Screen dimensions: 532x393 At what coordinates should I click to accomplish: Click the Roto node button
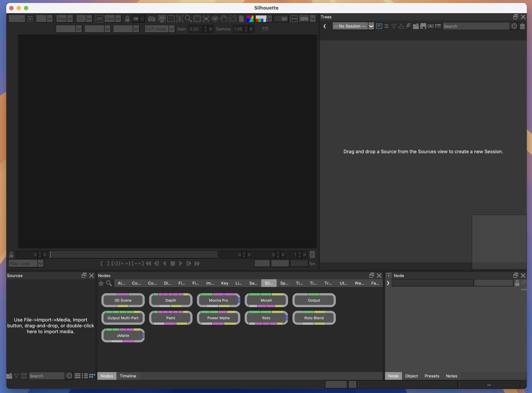tap(266, 318)
